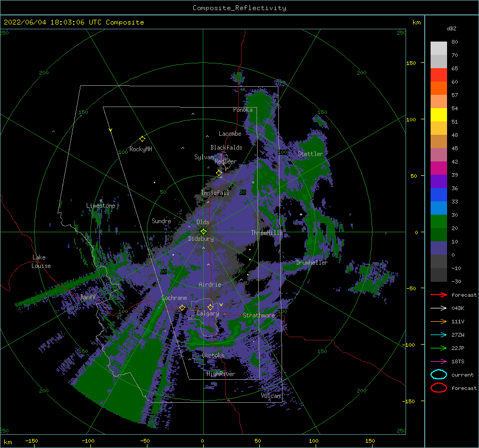Click the orange 111V arrow icon
479x448 pixels.
tap(439, 321)
